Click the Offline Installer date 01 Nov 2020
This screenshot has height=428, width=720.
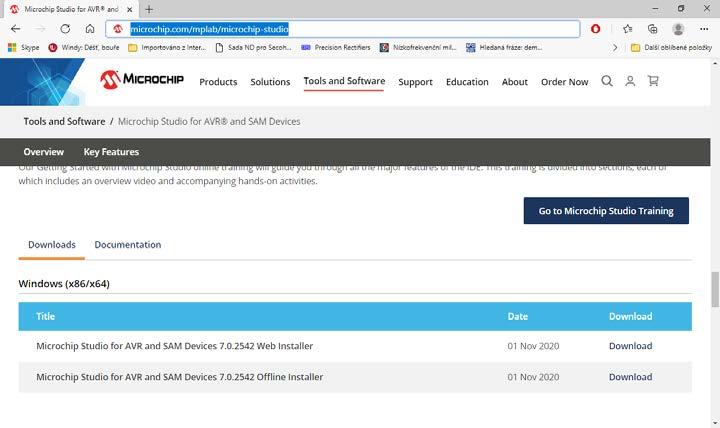[x=533, y=377]
